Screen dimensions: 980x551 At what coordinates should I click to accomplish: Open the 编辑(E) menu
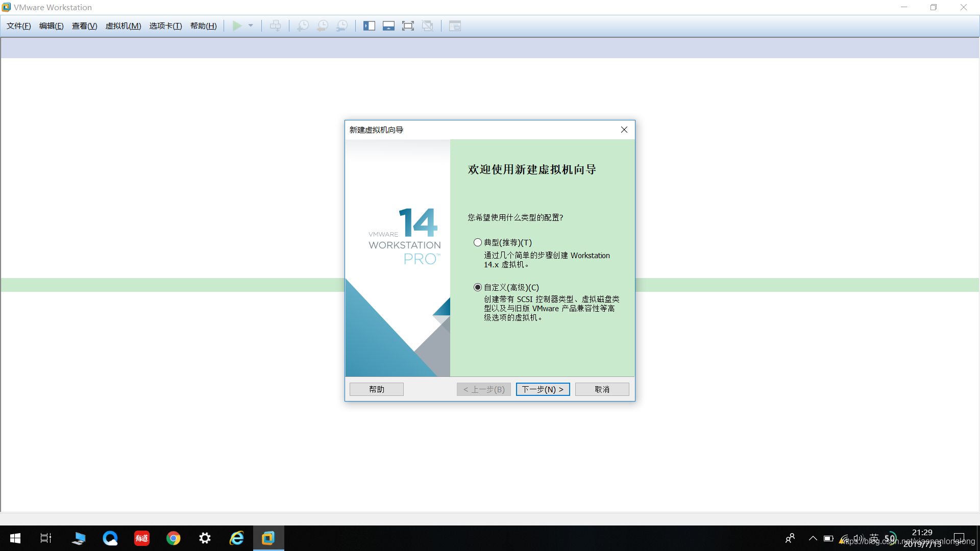click(x=52, y=26)
